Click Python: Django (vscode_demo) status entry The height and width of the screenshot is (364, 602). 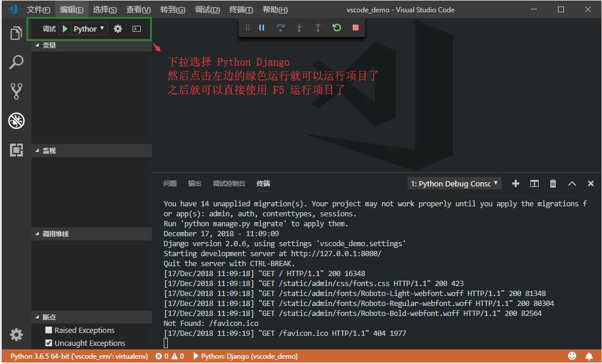point(245,356)
